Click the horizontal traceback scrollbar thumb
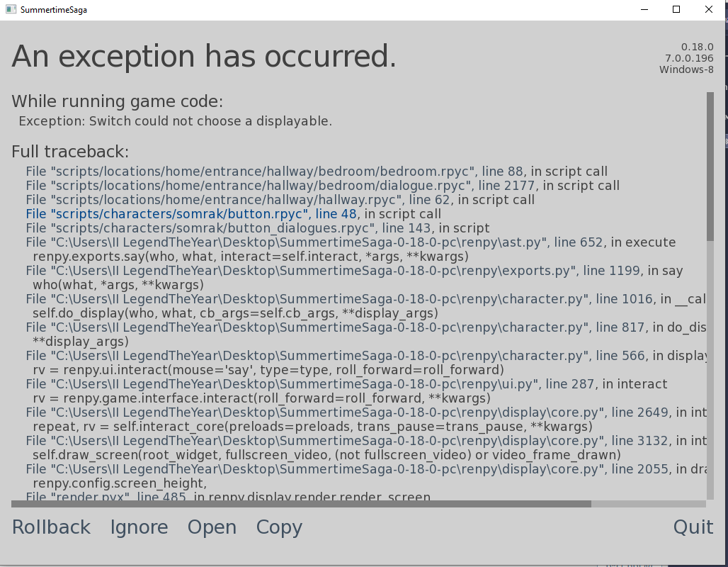Image resolution: width=728 pixels, height=567 pixels. pos(301,504)
